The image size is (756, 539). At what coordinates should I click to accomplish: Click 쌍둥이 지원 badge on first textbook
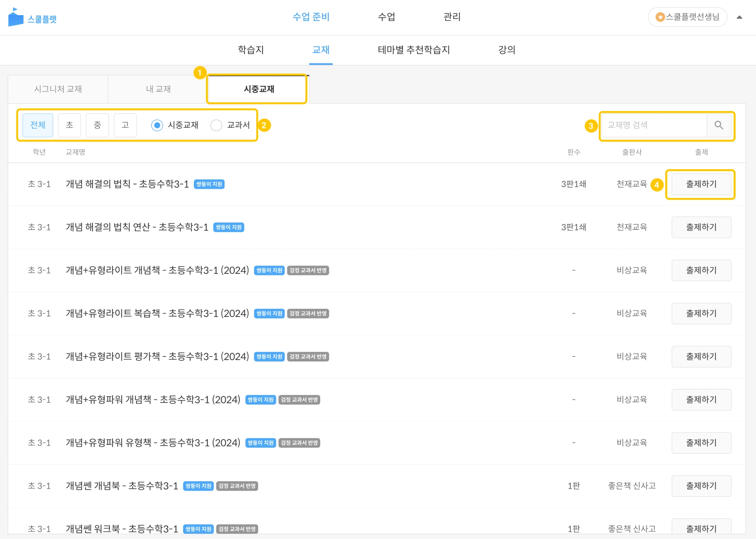pos(209,184)
